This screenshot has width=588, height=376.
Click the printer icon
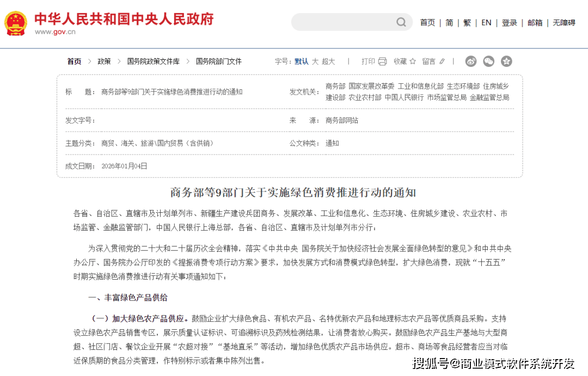click(382, 61)
